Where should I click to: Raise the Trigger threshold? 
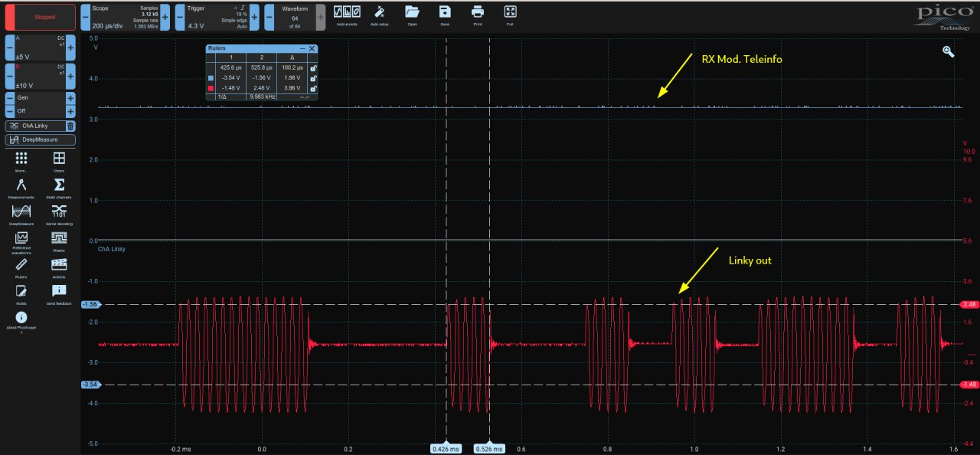[x=254, y=16]
